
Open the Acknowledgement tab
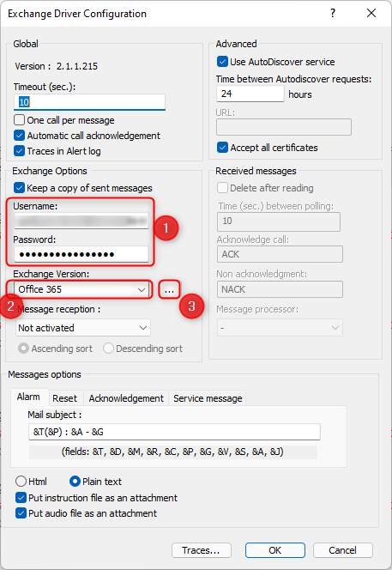[126, 398]
